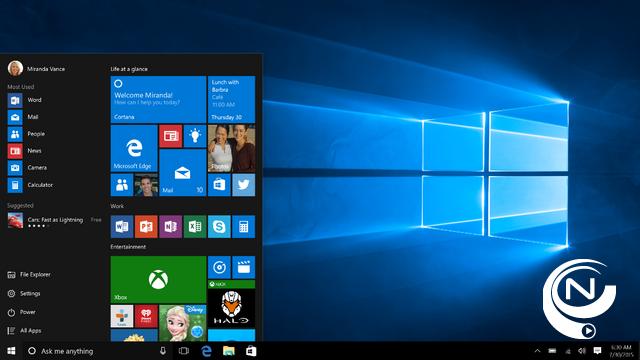Open the People tile in Life at a glance

(122, 185)
